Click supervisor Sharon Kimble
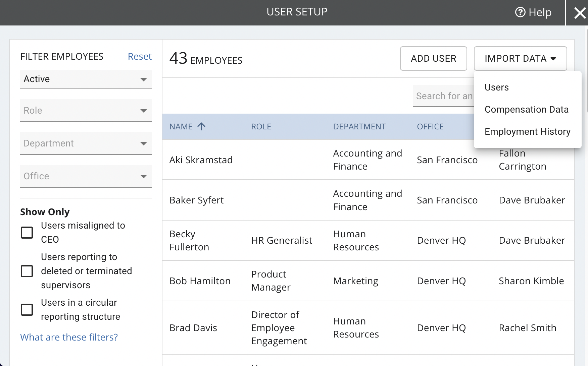The image size is (588, 366). click(x=531, y=281)
